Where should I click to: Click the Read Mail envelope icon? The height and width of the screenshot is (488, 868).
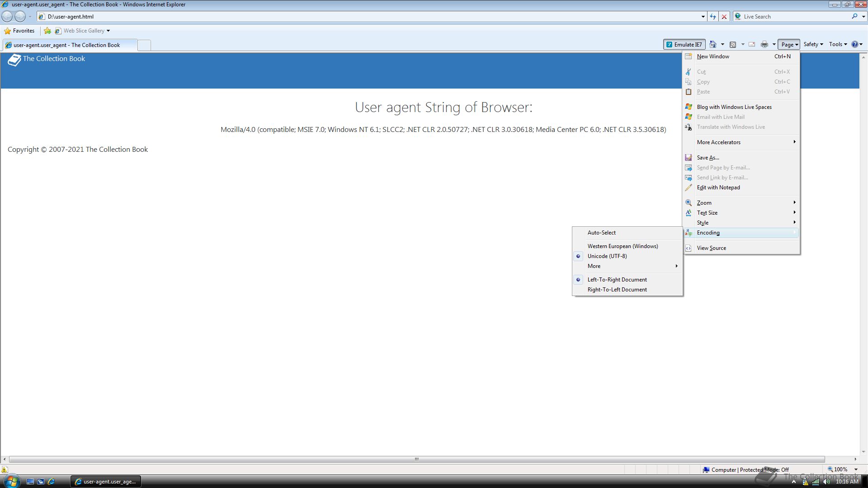pyautogui.click(x=752, y=44)
